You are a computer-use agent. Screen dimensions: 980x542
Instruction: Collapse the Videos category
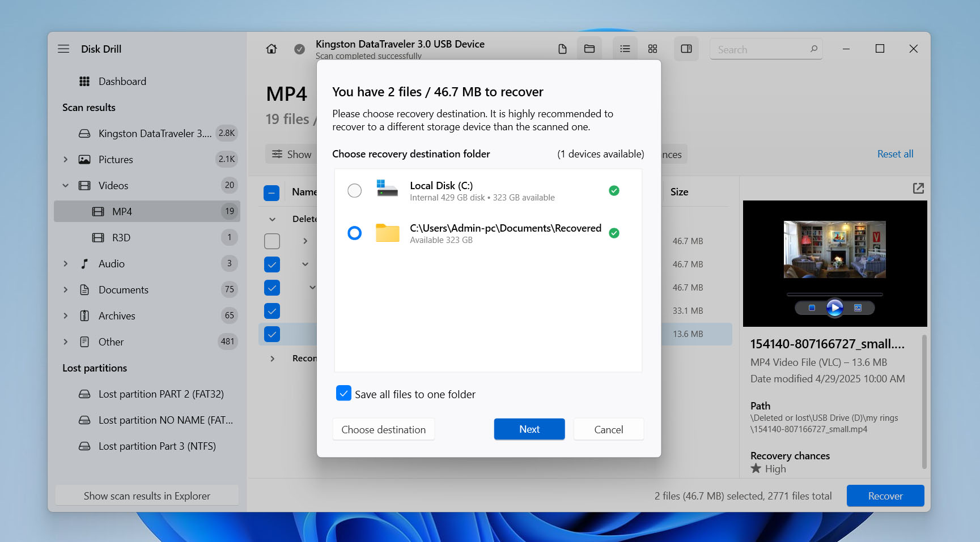point(66,186)
